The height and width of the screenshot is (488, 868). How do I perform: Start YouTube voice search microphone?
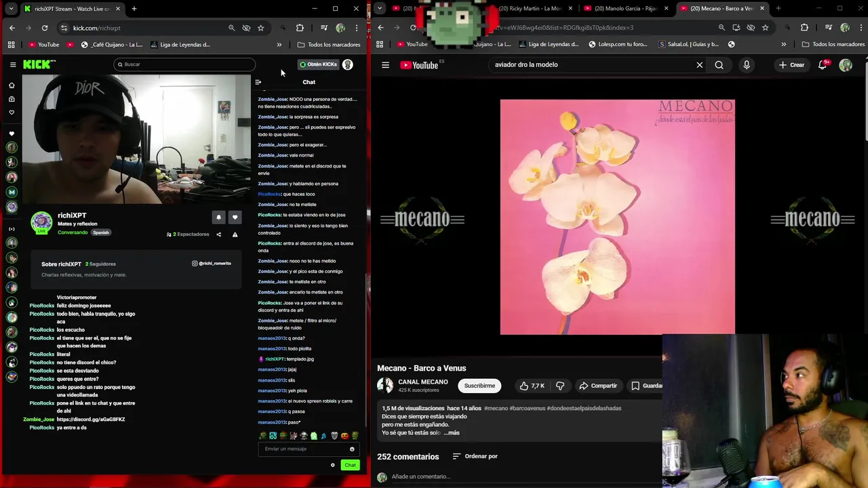click(747, 65)
